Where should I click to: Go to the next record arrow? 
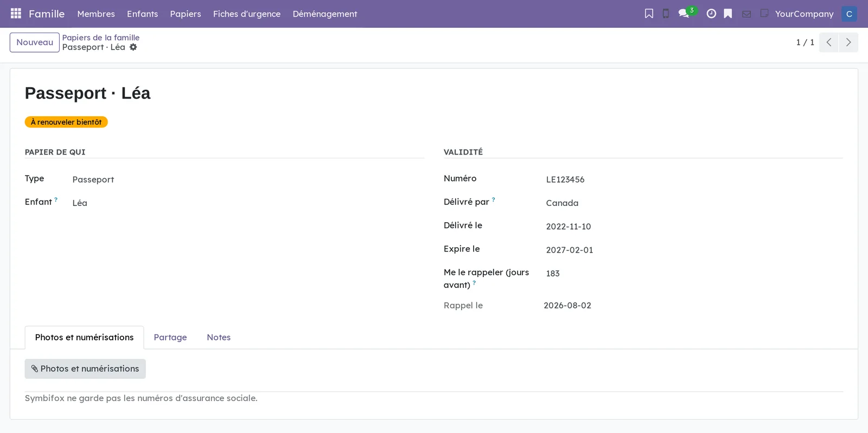pos(848,42)
